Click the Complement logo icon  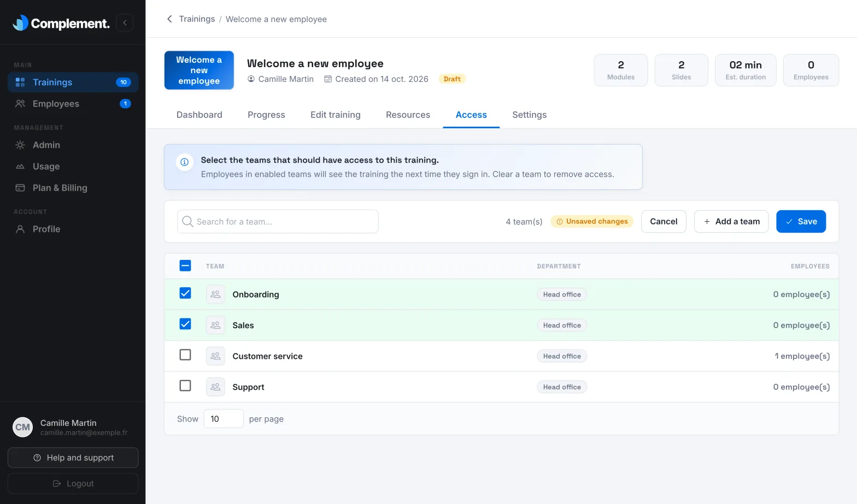click(x=20, y=22)
